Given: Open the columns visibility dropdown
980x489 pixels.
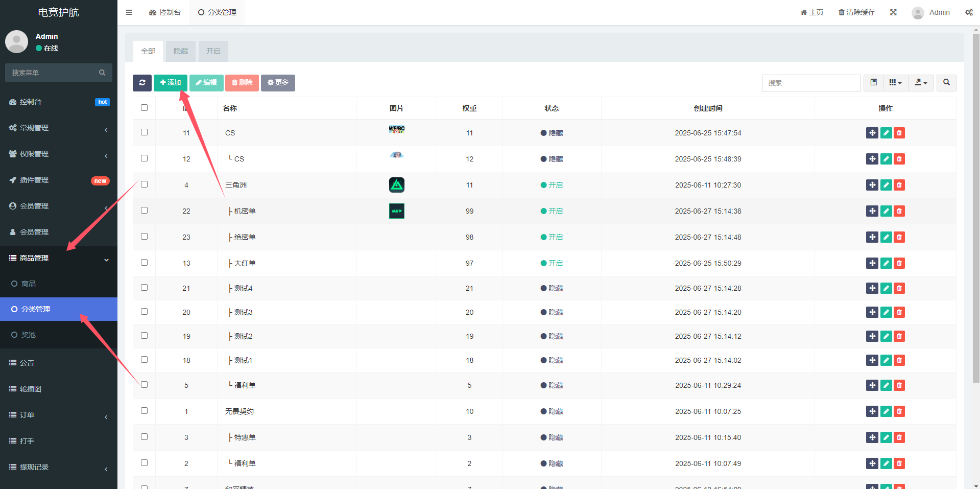Looking at the screenshot, I should pyautogui.click(x=895, y=83).
